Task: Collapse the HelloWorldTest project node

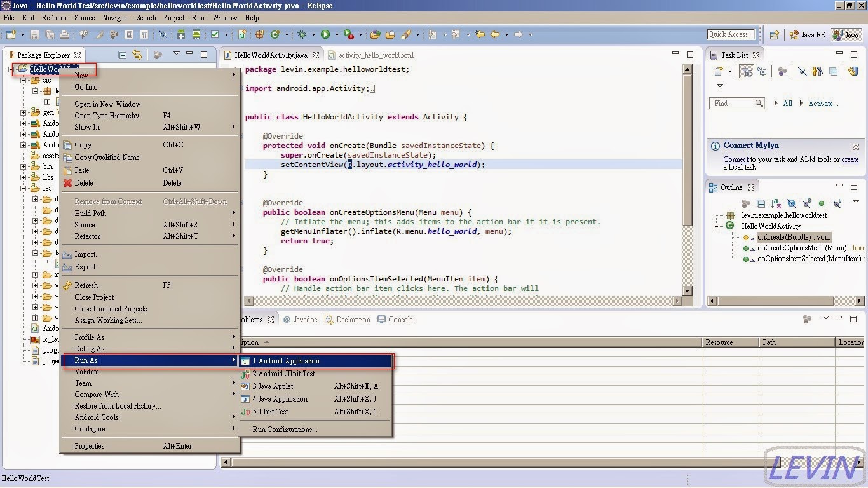Action: point(12,69)
